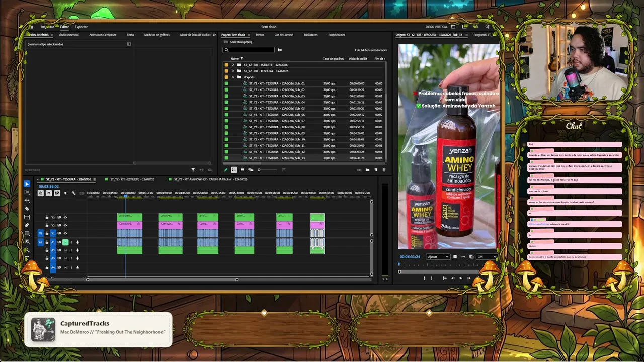Solo audio track A1
This screenshot has height=362, width=644.
71,242
